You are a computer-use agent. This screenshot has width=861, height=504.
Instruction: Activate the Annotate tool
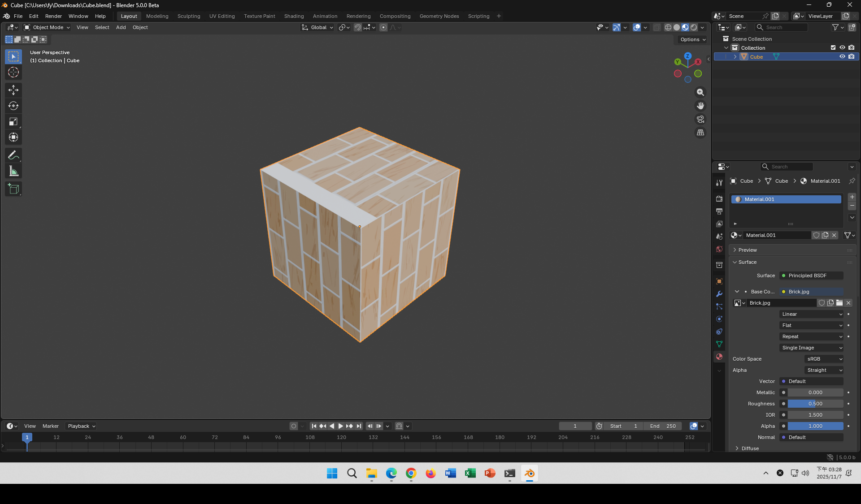coord(13,155)
